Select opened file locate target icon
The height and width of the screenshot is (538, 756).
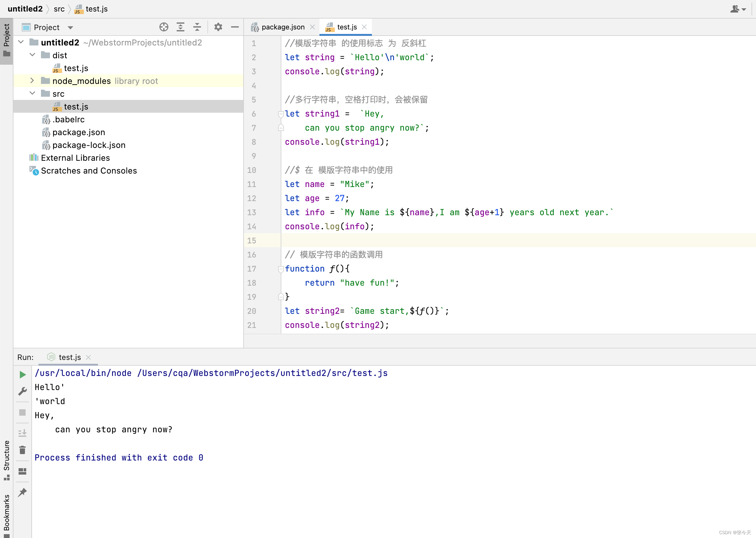(x=164, y=27)
